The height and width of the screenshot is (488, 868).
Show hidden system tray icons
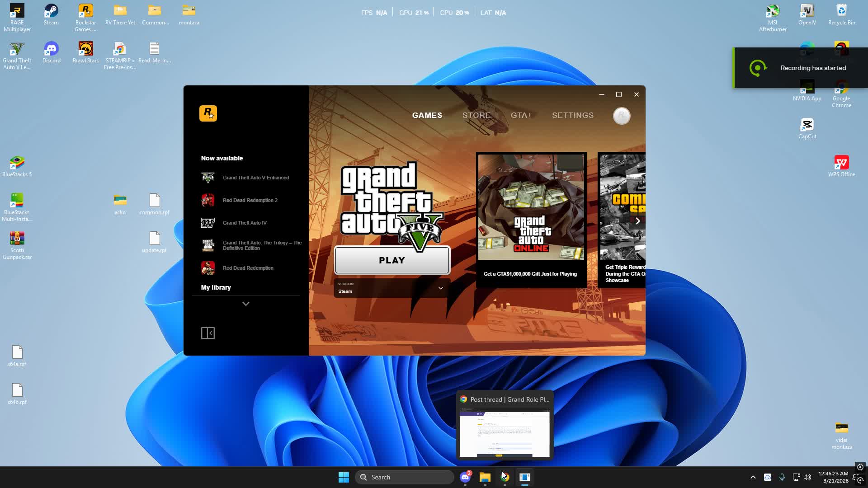click(x=753, y=477)
